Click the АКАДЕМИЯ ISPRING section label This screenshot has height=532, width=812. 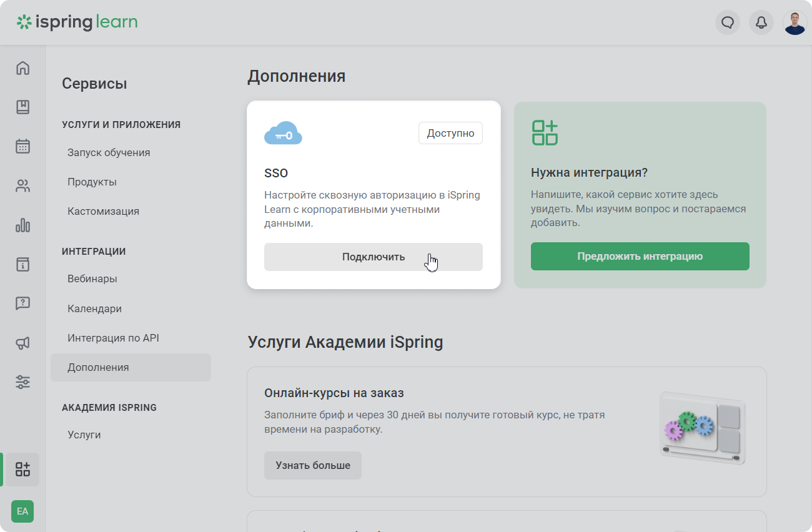click(109, 407)
